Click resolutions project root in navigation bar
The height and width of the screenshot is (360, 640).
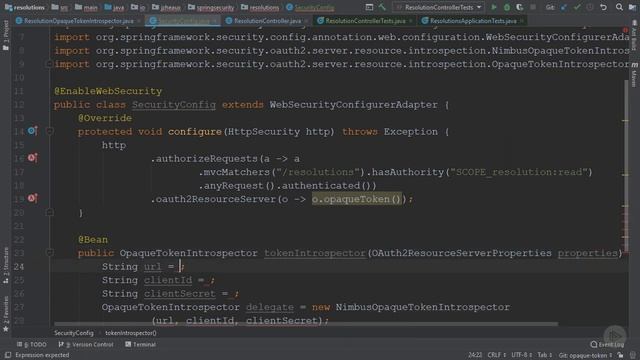click(x=24, y=7)
